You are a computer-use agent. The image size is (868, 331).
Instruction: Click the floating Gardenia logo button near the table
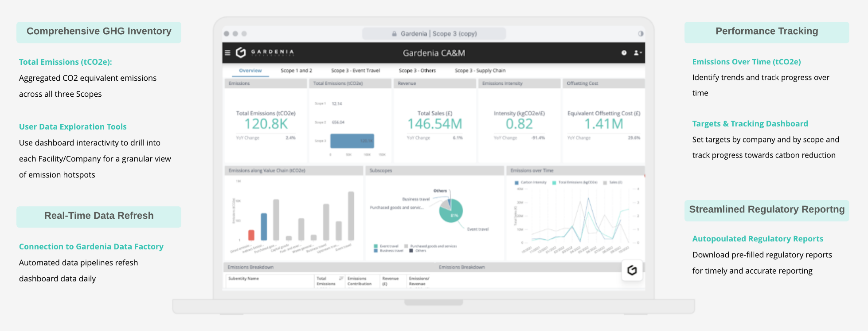pyautogui.click(x=632, y=270)
